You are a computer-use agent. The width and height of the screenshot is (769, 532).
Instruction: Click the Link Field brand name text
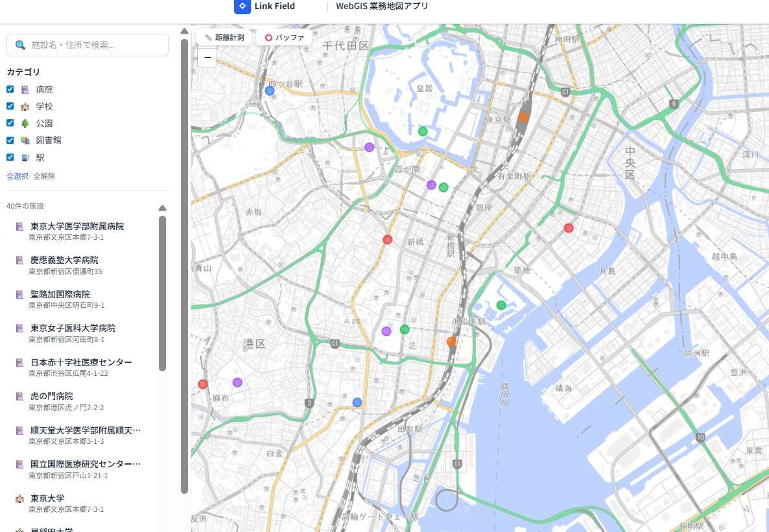coord(275,6)
